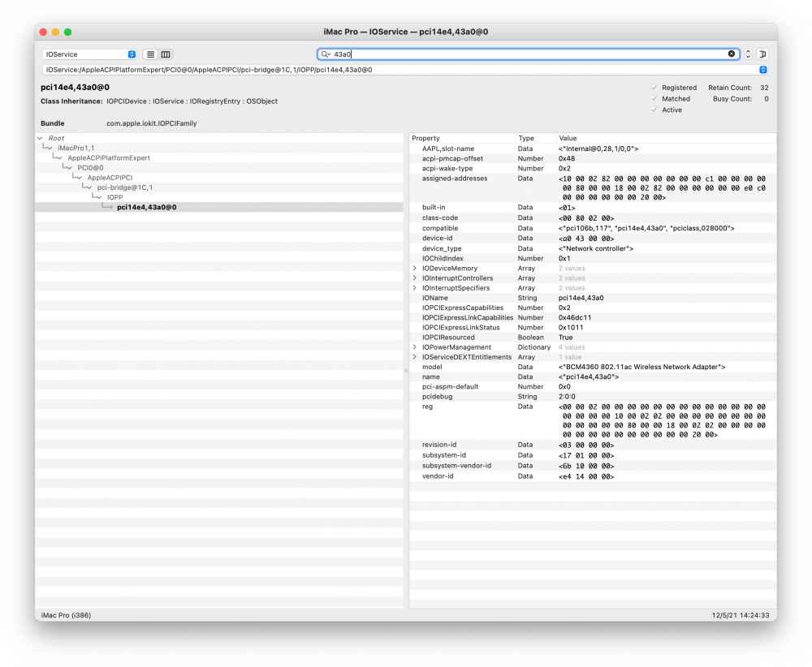The image size is (812, 667).
Task: Select the IOName property row
Action: [x=593, y=298]
